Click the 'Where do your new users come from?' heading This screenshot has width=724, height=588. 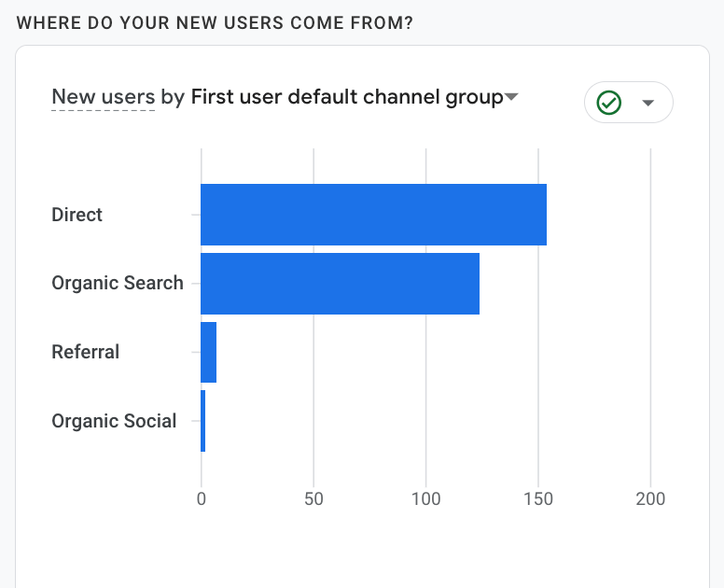coord(215,22)
